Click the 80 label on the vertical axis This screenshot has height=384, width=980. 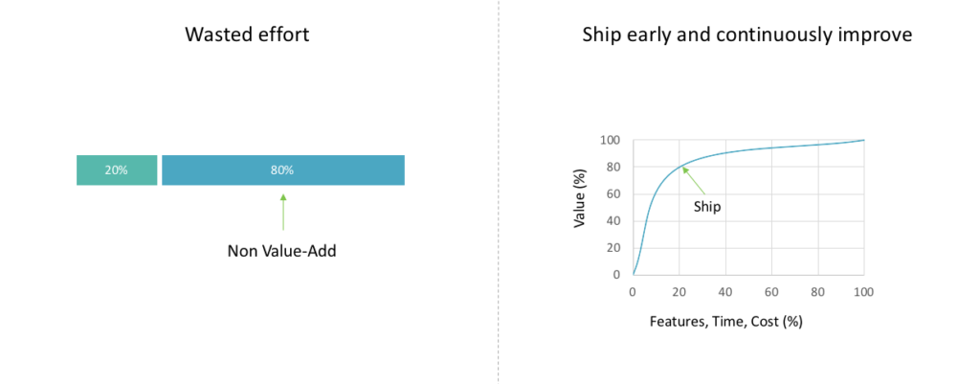(x=613, y=167)
